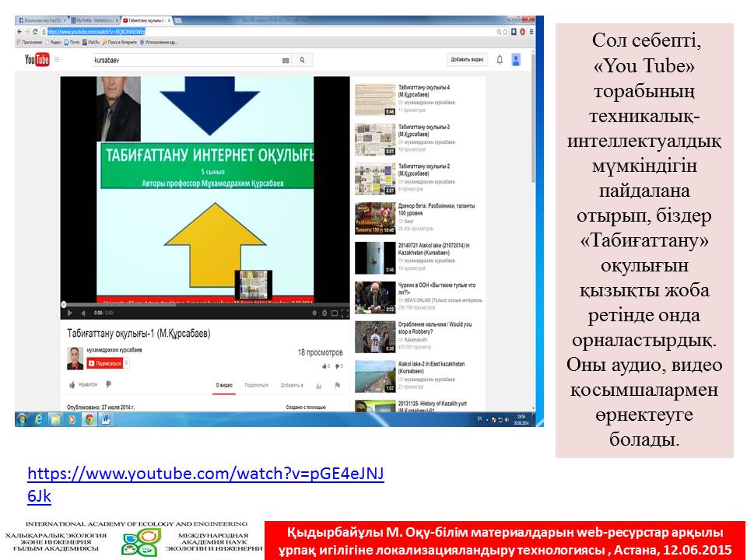Open suggested video History of Kazakh yurt
747x560 pixels.
[x=419, y=406]
